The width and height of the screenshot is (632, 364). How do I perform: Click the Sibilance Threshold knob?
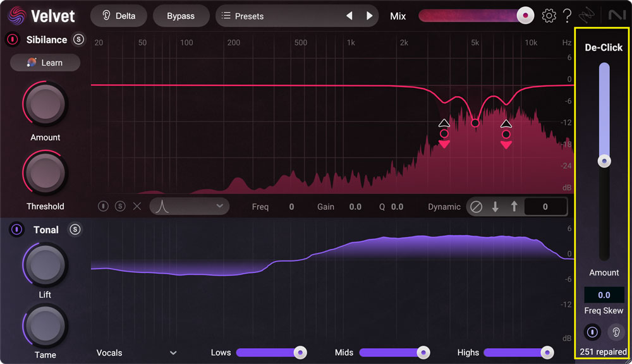(x=45, y=173)
